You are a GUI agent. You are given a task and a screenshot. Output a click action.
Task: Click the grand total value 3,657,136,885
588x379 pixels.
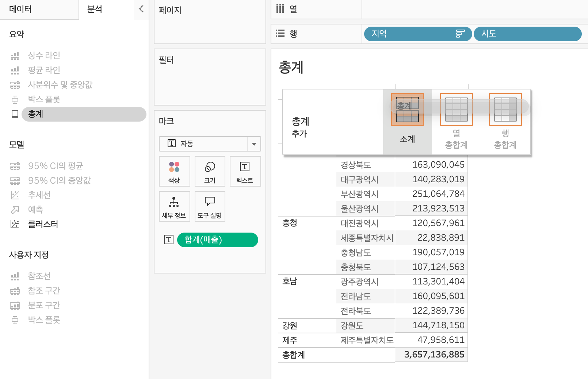[x=434, y=355]
